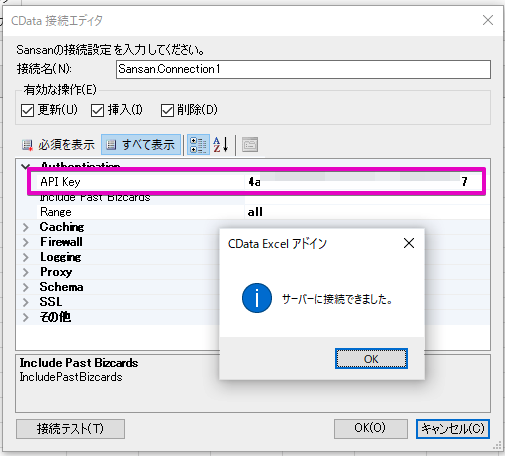Click the API Key property label

[x=60, y=182]
